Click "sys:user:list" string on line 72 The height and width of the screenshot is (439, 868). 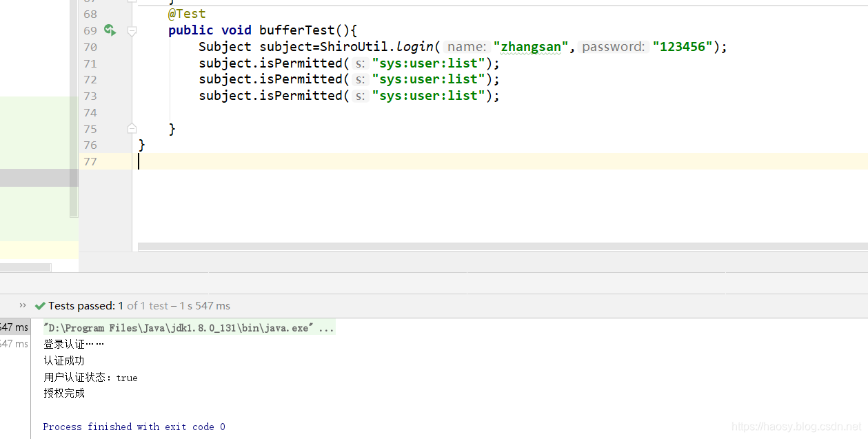(x=428, y=79)
